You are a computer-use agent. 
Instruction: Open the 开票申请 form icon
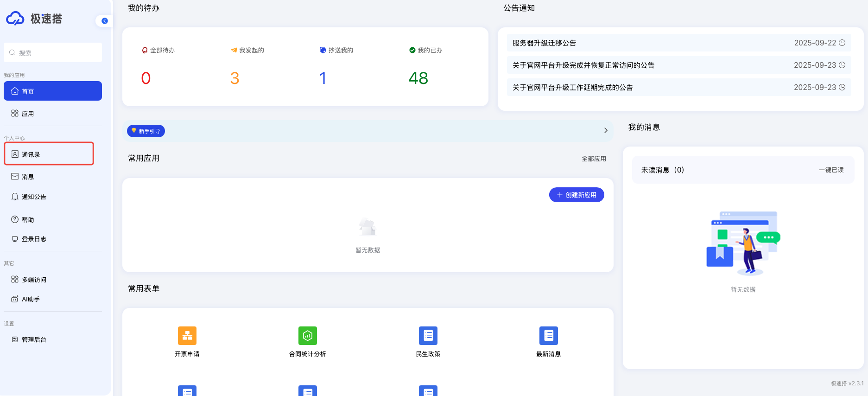point(187,336)
